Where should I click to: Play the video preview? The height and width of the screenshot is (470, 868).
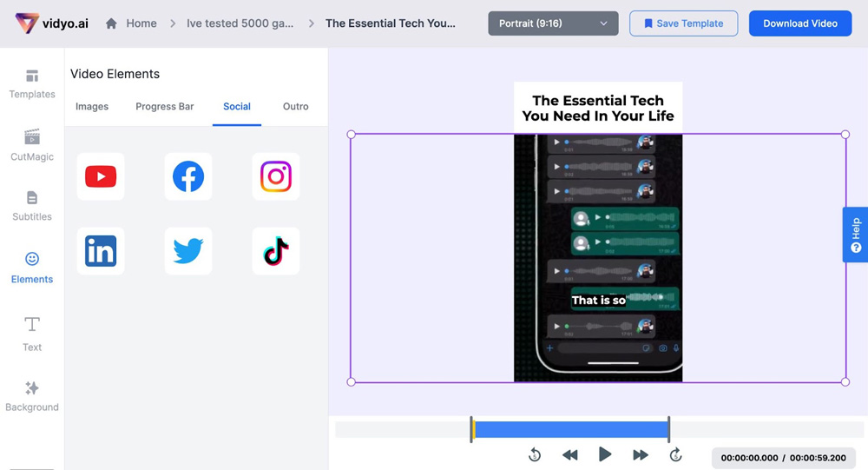coord(605,455)
